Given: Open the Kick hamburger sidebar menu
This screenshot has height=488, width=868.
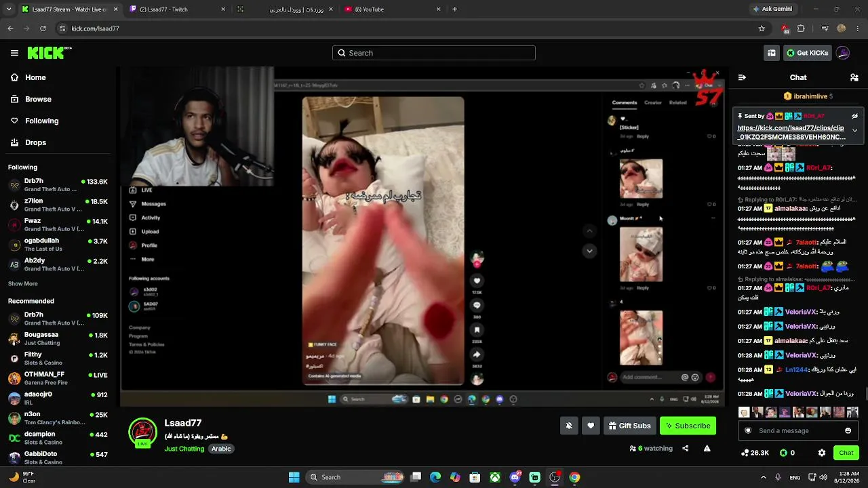Looking at the screenshot, I should pos(14,53).
